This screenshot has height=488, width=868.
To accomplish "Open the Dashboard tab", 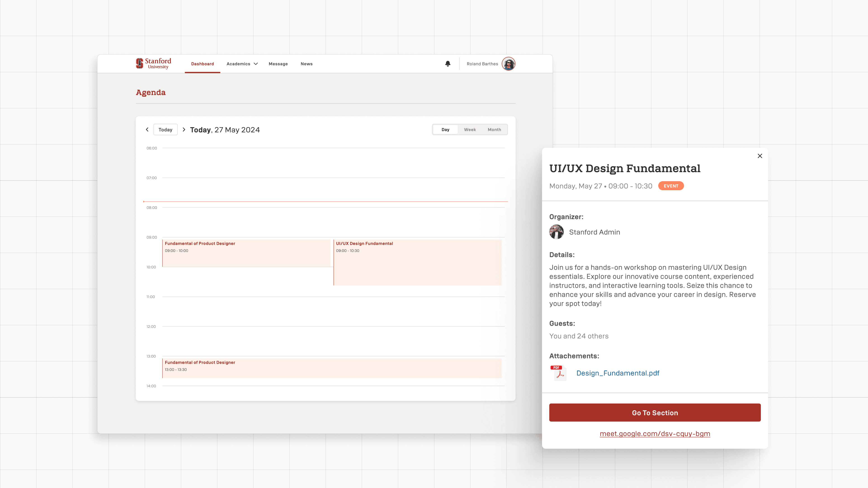I will point(202,64).
